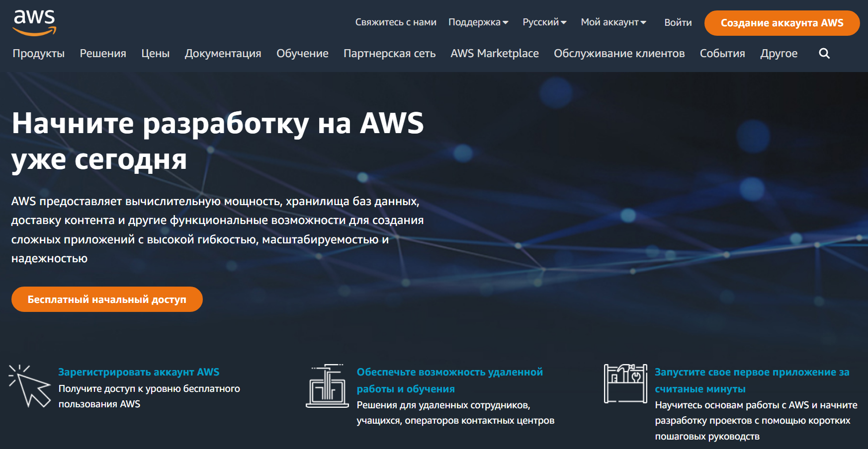Click the toolbox icon for first application
The height and width of the screenshot is (449, 868).
(x=625, y=383)
